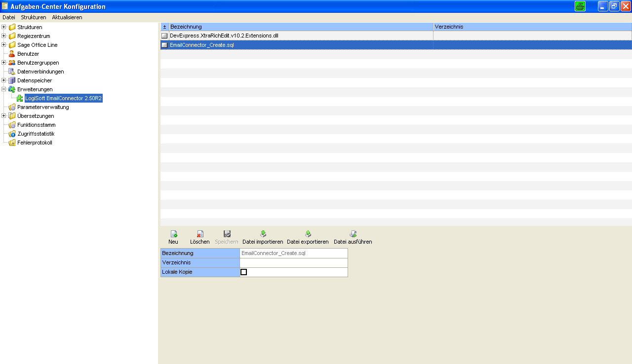Expand the Übersetzungen node
The image size is (632, 364).
4,116
